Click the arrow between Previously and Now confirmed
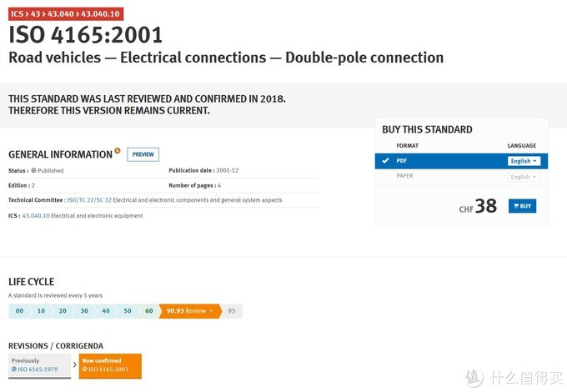Image resolution: width=567 pixels, height=392 pixels. coord(75,365)
